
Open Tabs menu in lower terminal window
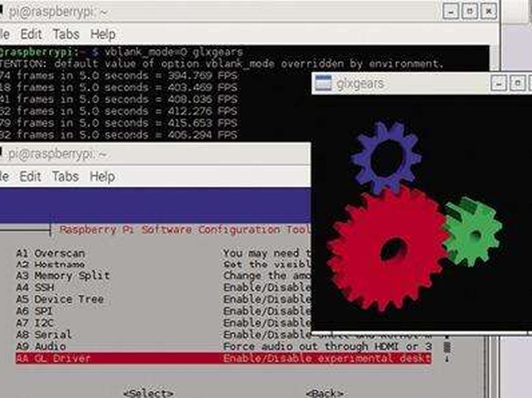coord(65,177)
